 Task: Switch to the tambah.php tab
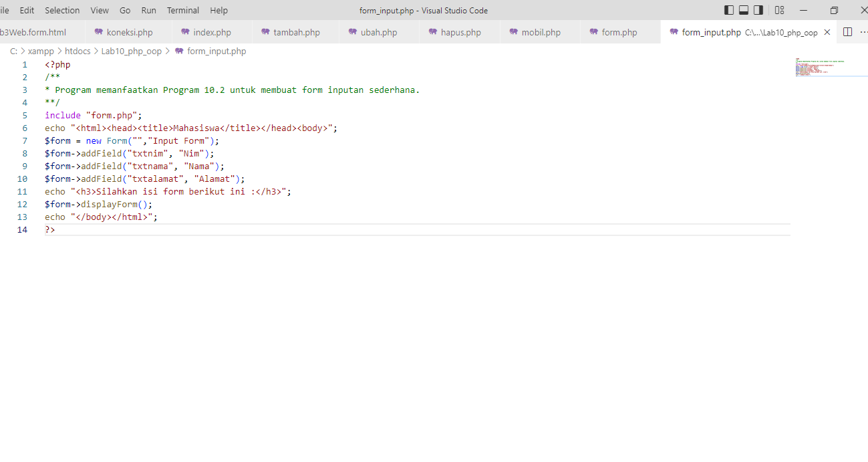(x=298, y=31)
